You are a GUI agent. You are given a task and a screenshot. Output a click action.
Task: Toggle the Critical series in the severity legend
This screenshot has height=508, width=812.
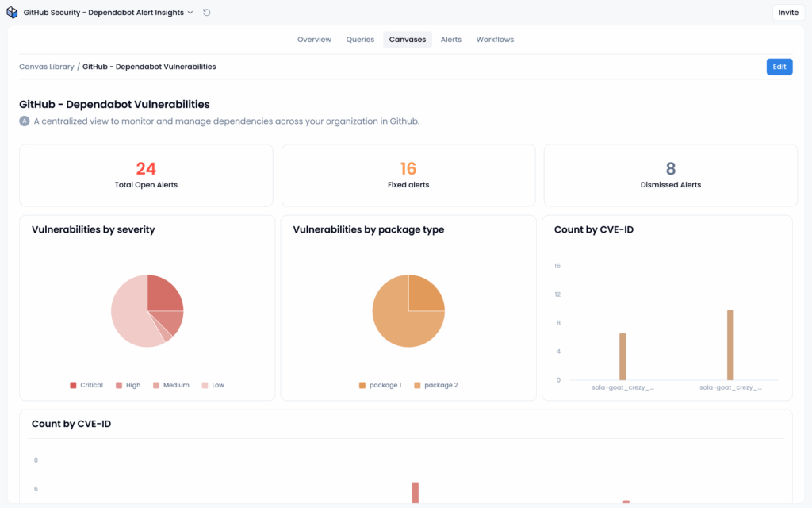86,385
